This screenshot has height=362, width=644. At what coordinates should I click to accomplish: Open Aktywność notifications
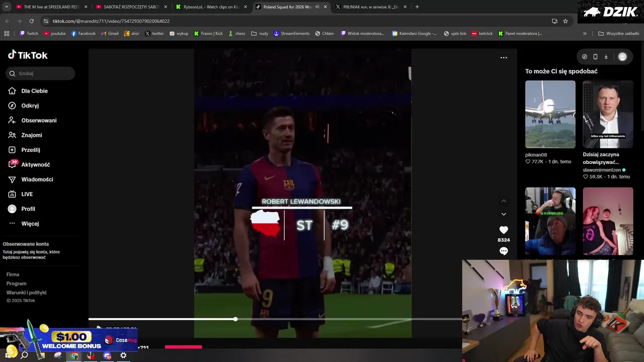29,164
